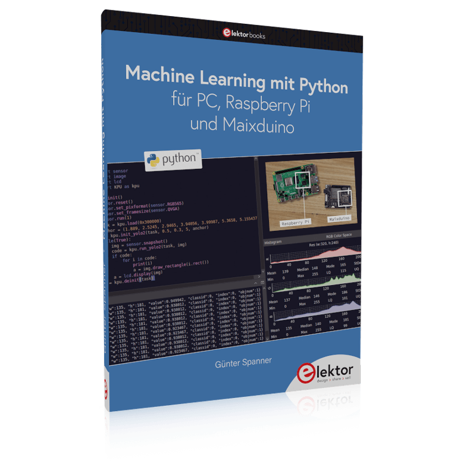Click the subtitle line 'für PC, Raspberry Pi'

point(241,103)
